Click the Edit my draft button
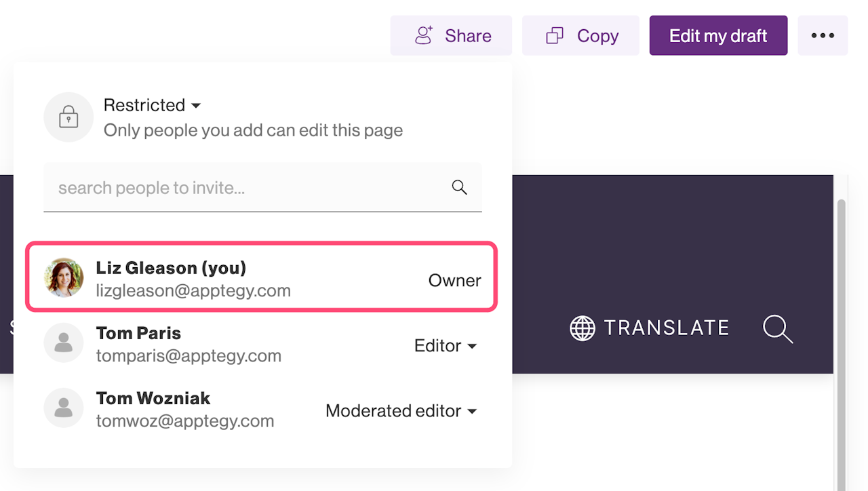Screen dimensions: 868x491 click(718, 36)
